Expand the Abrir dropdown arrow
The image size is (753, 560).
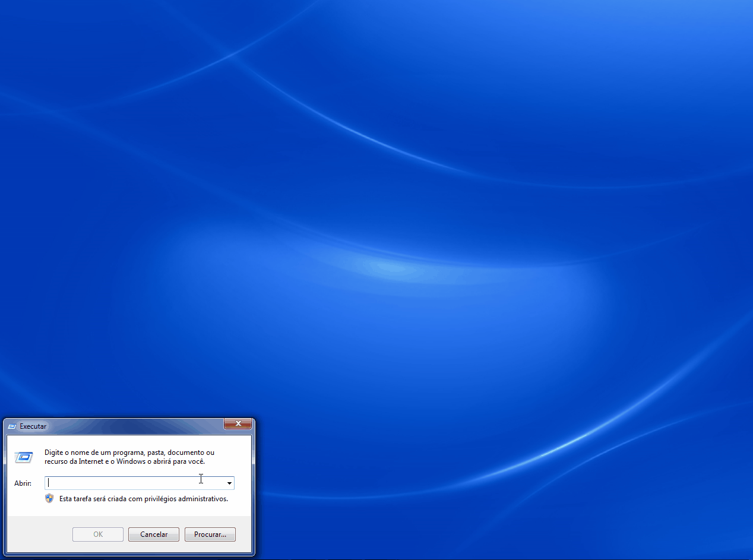[229, 483]
